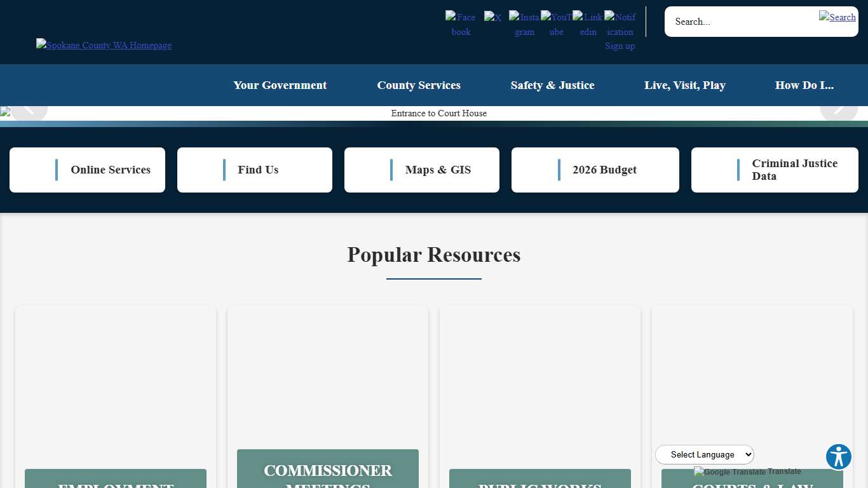Click the YouTube icon
This screenshot has height=488, width=868.
point(556,24)
